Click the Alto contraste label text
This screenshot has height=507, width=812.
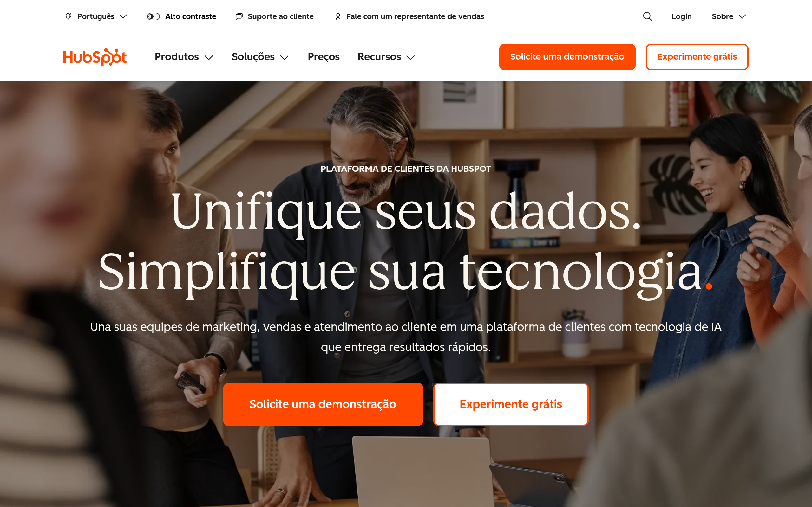pyautogui.click(x=191, y=16)
